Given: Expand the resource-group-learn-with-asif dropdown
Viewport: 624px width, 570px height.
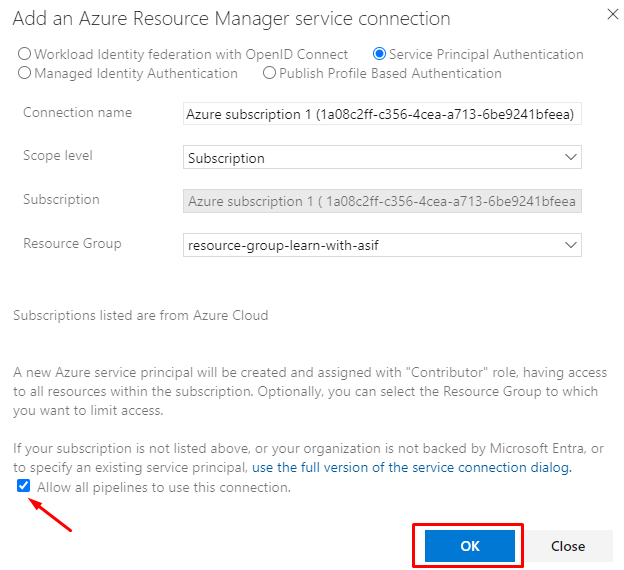Looking at the screenshot, I should (382, 244).
